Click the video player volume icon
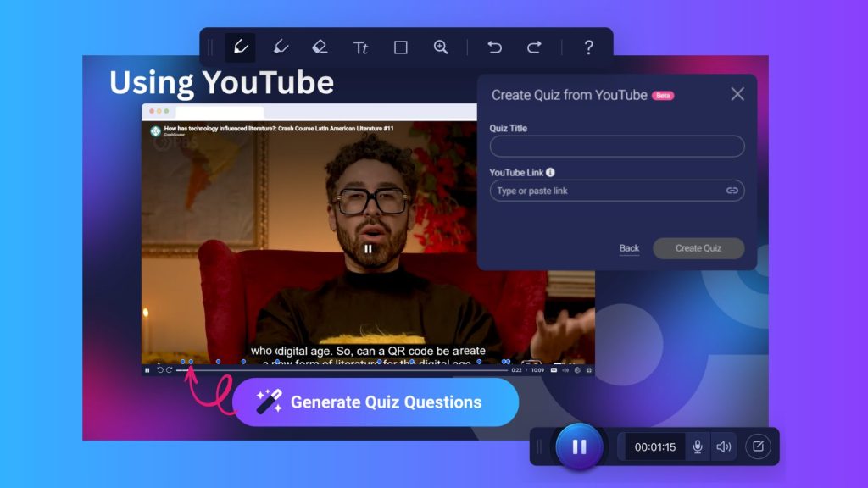Screen dimensions: 868x488 (565, 370)
